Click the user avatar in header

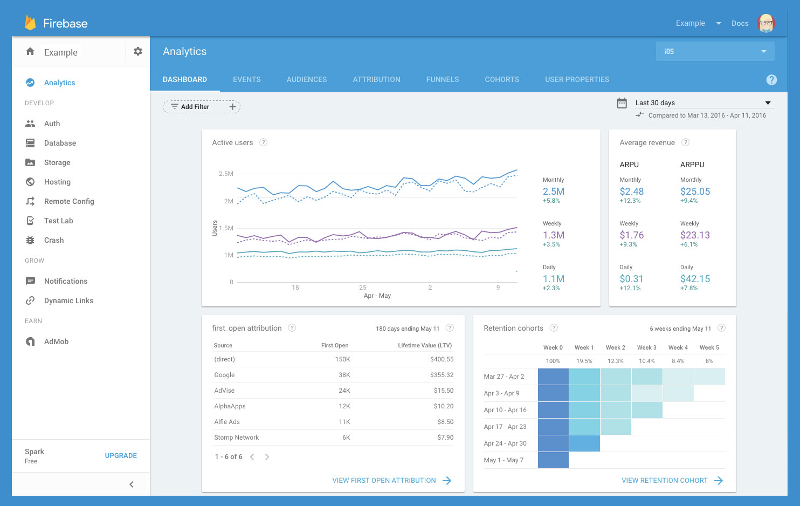[x=767, y=23]
